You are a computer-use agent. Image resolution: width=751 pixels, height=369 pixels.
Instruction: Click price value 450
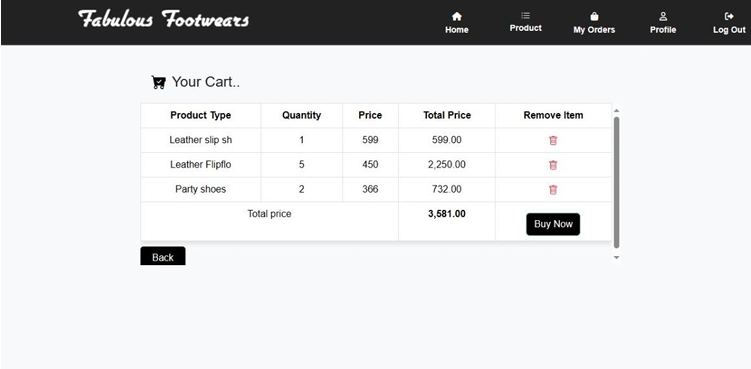(370, 164)
